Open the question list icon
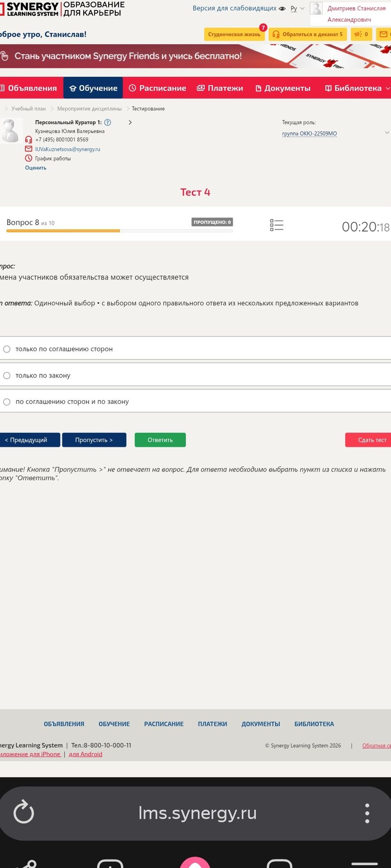 [x=277, y=225]
